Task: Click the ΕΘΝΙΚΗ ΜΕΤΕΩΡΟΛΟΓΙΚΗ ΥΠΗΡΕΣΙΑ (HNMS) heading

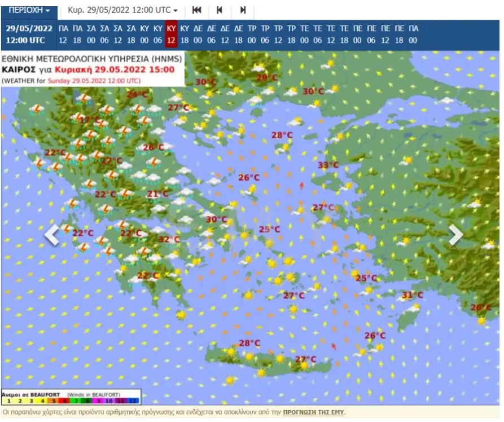Action: pos(92,59)
